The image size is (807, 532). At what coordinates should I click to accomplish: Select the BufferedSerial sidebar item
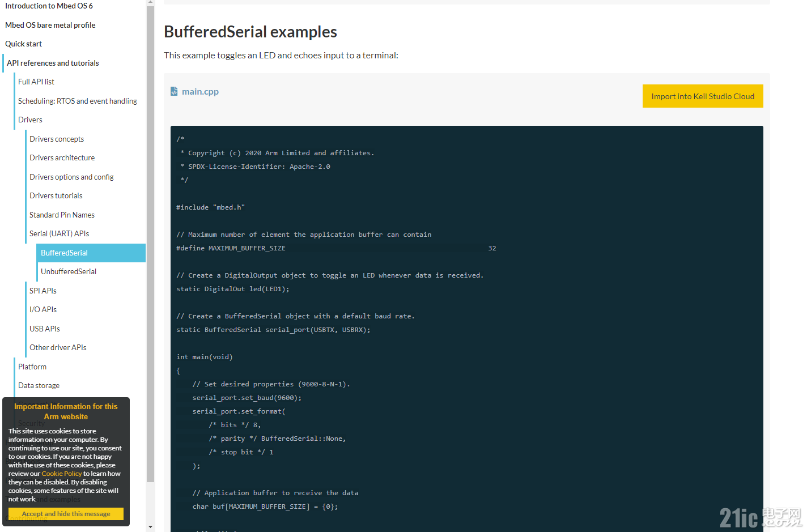[91, 253]
